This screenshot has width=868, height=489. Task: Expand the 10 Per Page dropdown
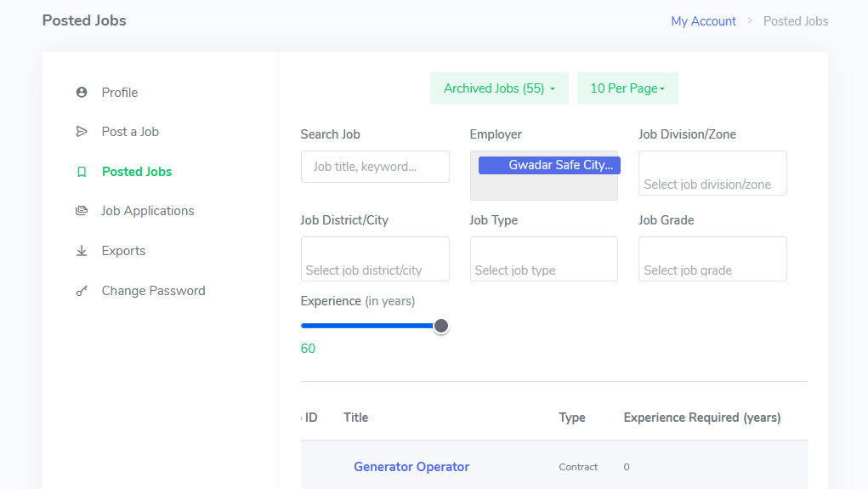coord(627,88)
